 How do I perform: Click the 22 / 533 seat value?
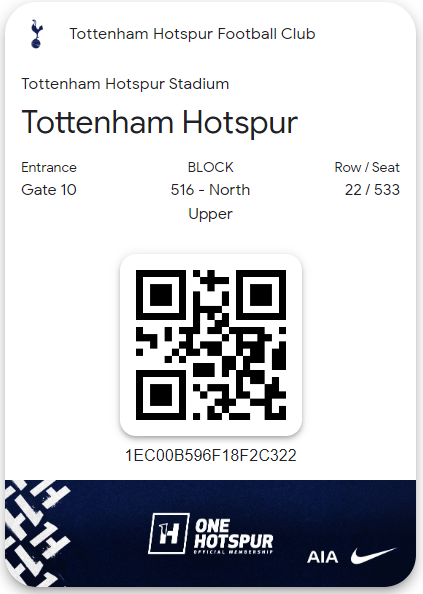(372, 190)
